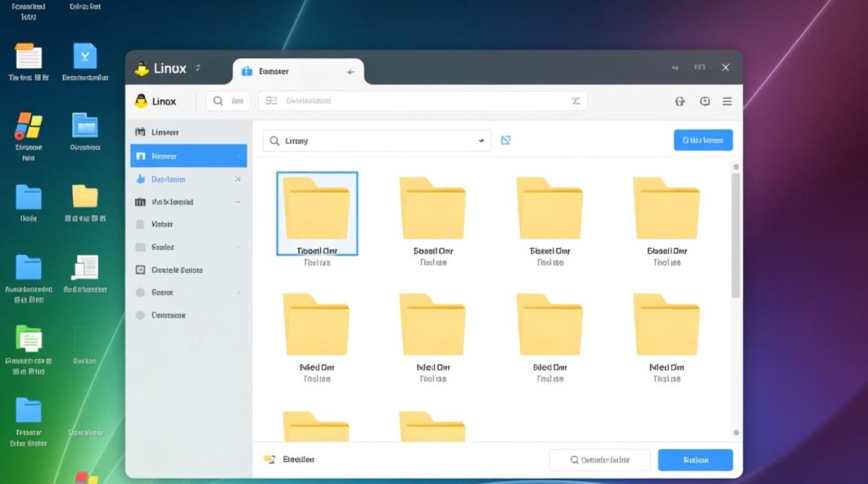Viewport: 868px width, 484px height.
Task: Click the blue confirm button in the bottom bar
Action: [696, 459]
